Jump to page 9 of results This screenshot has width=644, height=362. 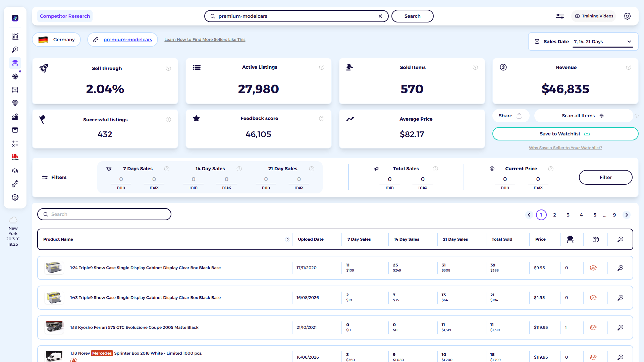point(614,215)
